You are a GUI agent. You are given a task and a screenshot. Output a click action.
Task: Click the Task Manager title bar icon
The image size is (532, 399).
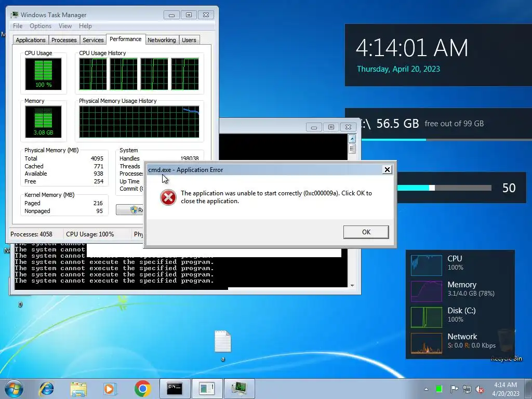[x=14, y=15]
